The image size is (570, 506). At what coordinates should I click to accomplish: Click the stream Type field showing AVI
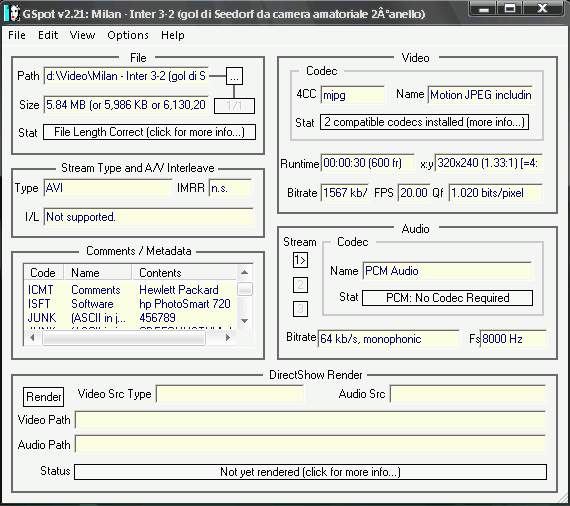click(x=108, y=188)
